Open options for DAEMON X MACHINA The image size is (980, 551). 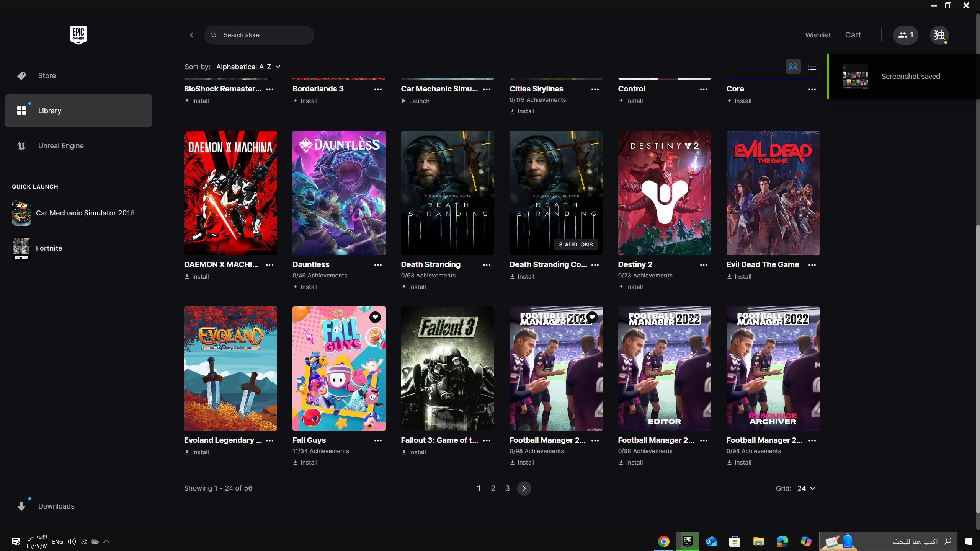tap(269, 265)
